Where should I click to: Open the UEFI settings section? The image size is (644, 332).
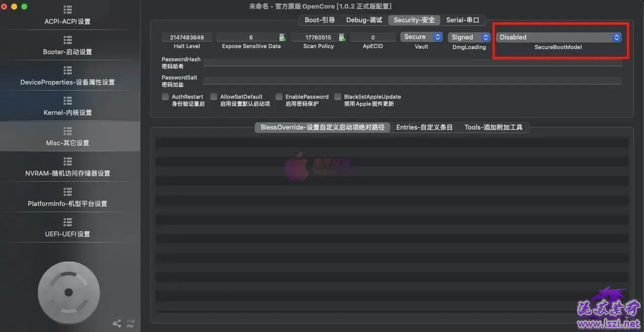[67, 228]
